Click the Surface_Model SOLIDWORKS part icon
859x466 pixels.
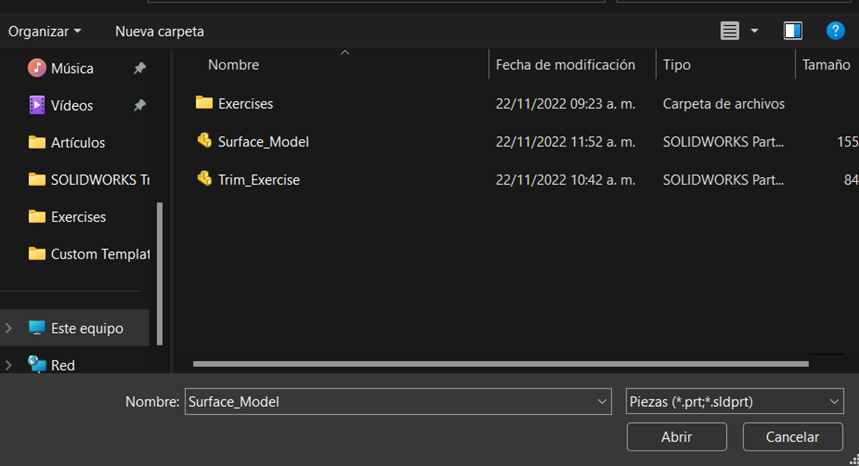pos(204,141)
